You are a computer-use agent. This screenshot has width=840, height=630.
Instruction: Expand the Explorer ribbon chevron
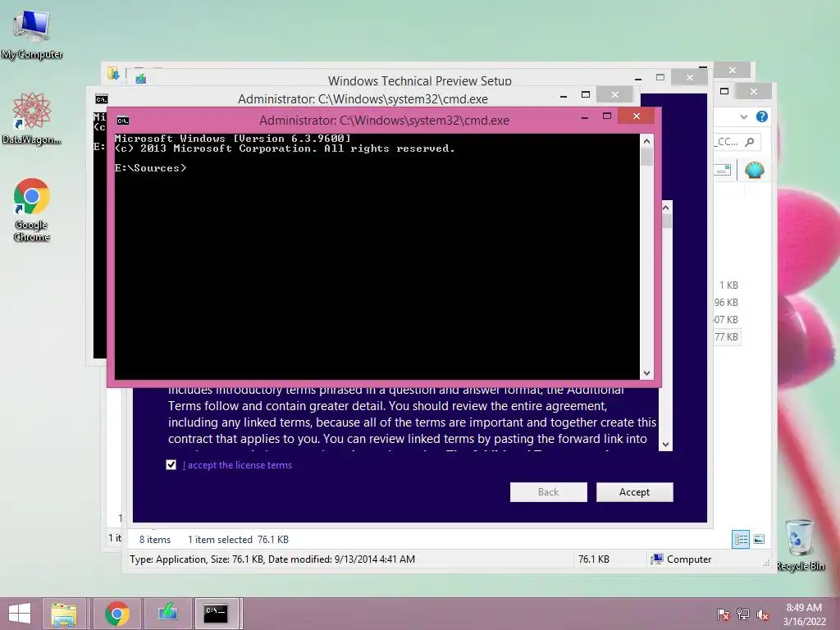click(x=743, y=116)
